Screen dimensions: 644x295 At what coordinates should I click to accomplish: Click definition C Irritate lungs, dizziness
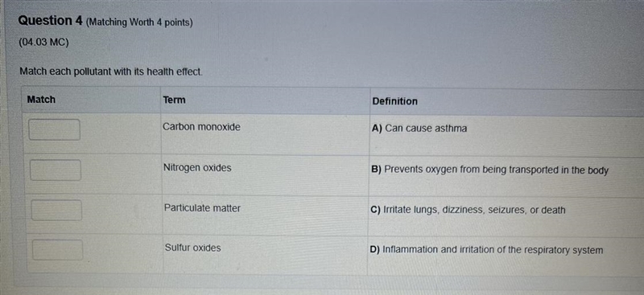click(468, 210)
